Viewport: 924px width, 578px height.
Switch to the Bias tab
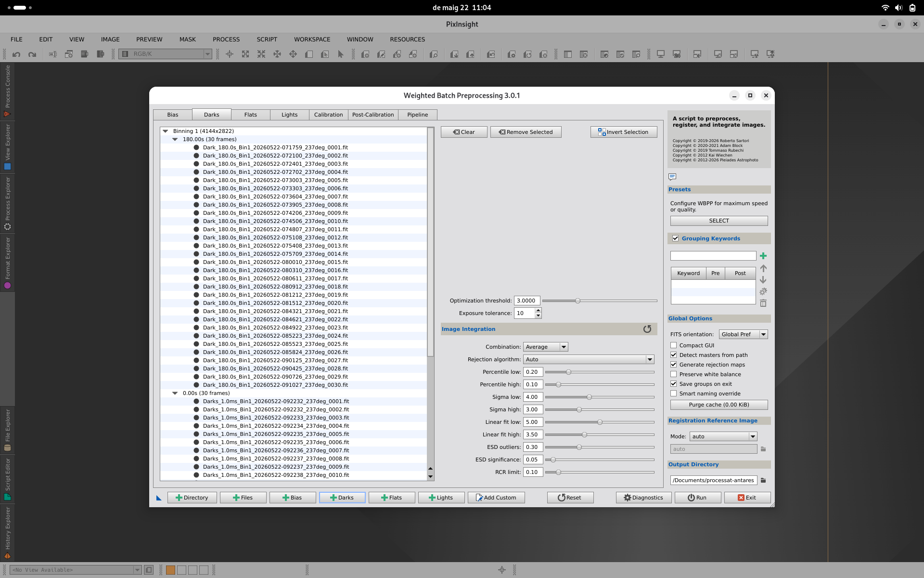click(x=173, y=115)
